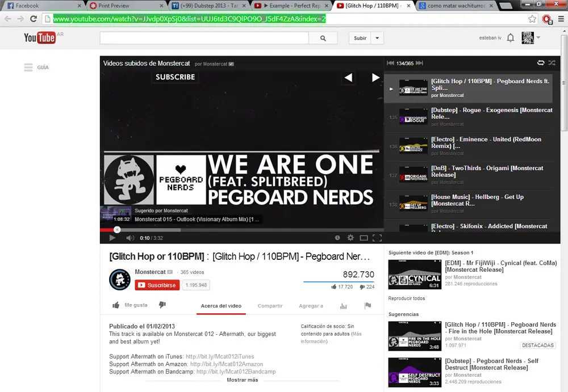Click Reproducir todos link
568x392 pixels.
coord(407,298)
